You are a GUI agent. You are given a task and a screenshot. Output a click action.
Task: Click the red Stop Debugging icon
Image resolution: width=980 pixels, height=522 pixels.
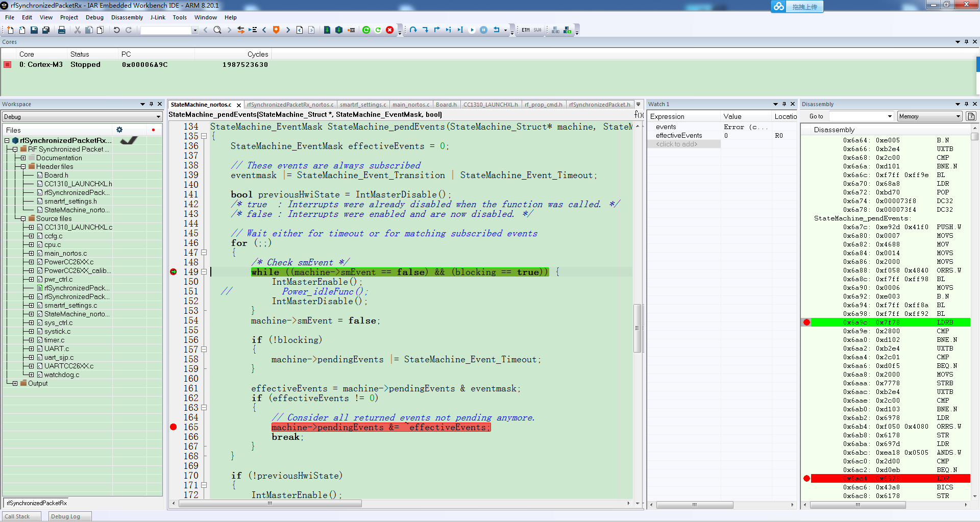[x=390, y=30]
